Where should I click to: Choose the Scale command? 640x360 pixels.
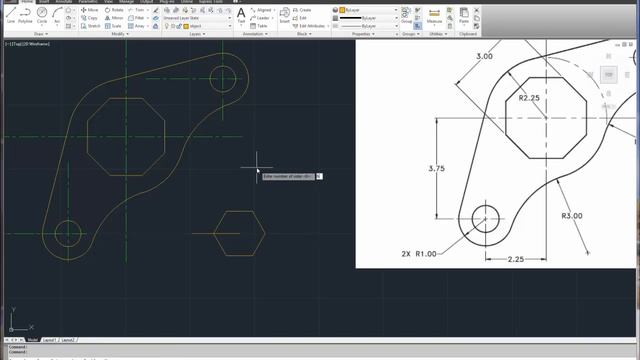(x=113, y=26)
